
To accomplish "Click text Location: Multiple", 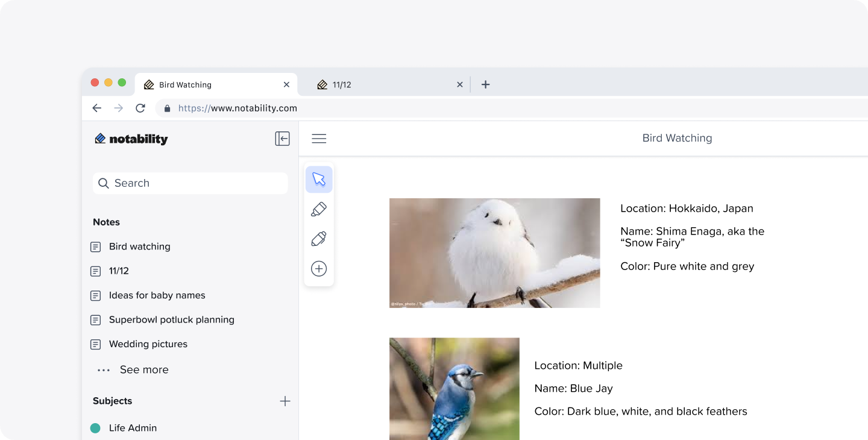I will click(x=579, y=366).
